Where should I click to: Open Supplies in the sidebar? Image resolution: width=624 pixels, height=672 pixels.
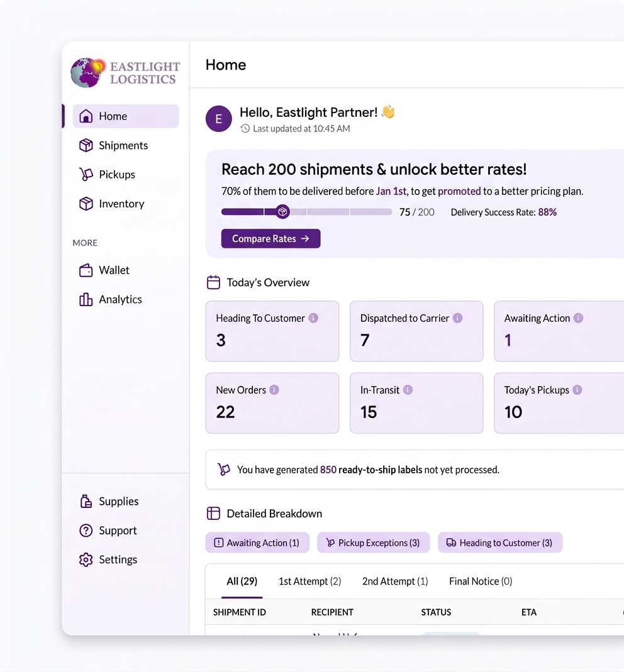click(126, 502)
